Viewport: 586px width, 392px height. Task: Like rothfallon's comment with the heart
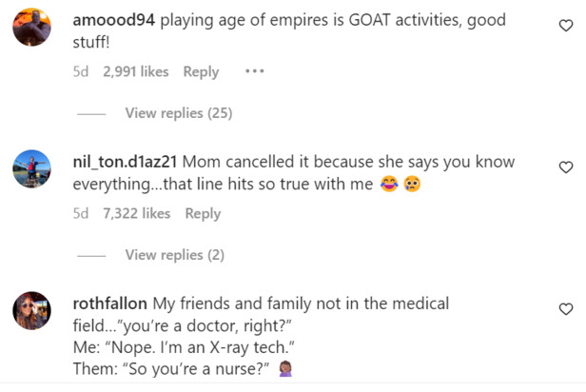566,309
